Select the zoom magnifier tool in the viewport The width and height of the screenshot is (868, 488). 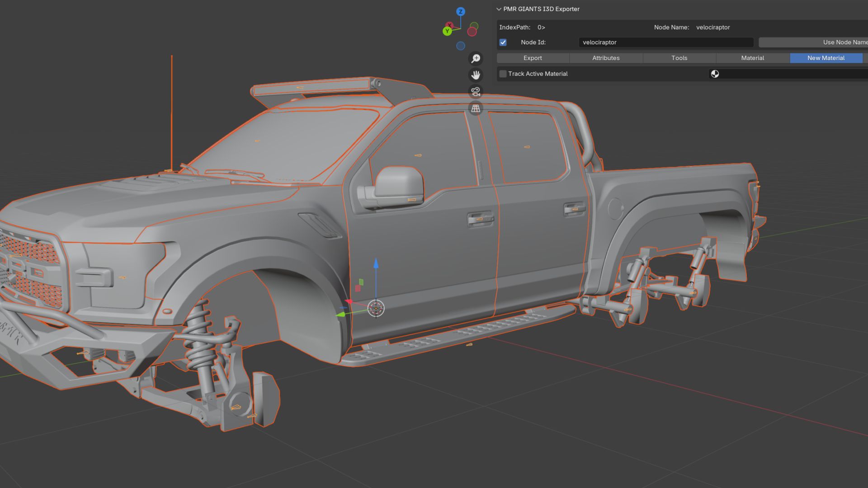click(x=476, y=59)
